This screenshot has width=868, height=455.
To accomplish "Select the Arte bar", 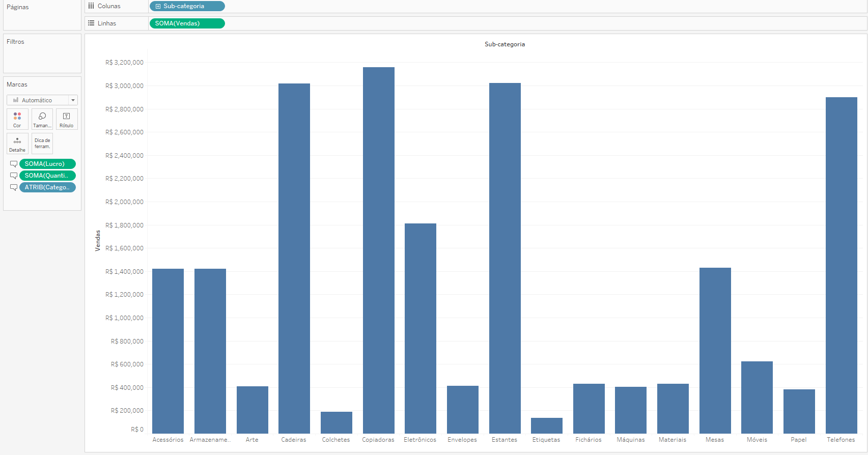I will pos(253,410).
